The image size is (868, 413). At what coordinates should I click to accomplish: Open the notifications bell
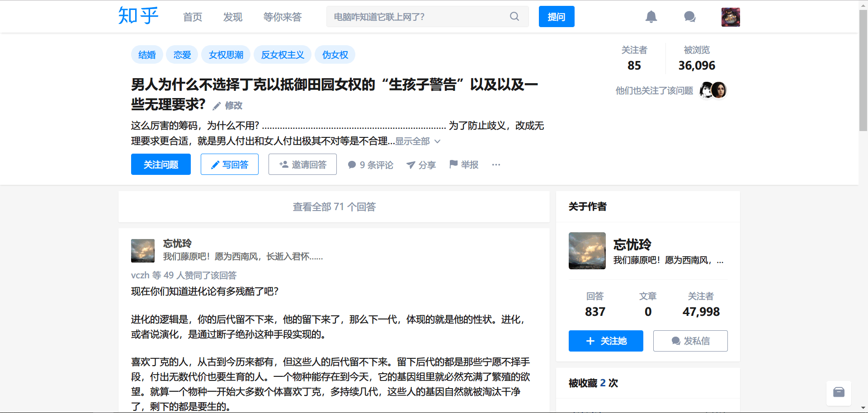(651, 17)
